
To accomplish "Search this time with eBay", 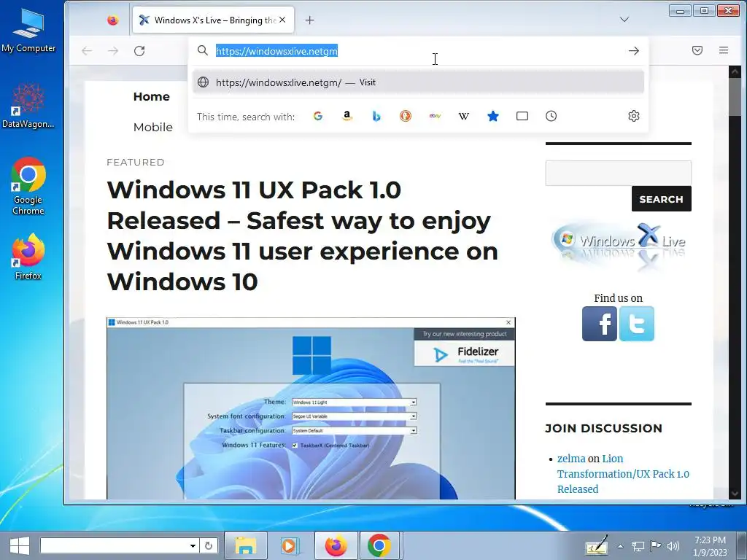I will click(435, 116).
